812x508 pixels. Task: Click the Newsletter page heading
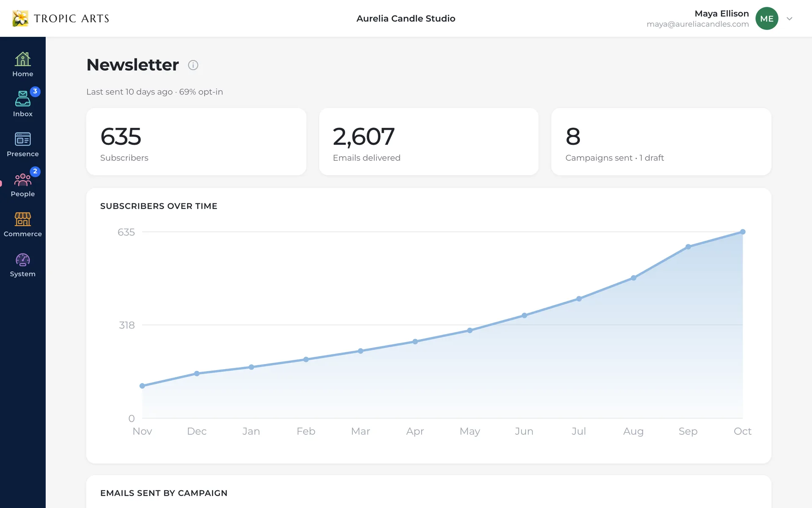point(133,65)
